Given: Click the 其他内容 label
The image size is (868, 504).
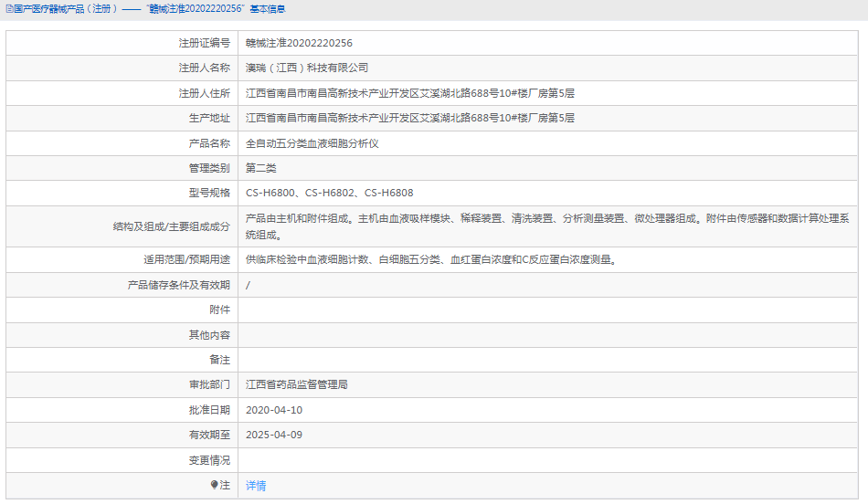Looking at the screenshot, I should (209, 335).
